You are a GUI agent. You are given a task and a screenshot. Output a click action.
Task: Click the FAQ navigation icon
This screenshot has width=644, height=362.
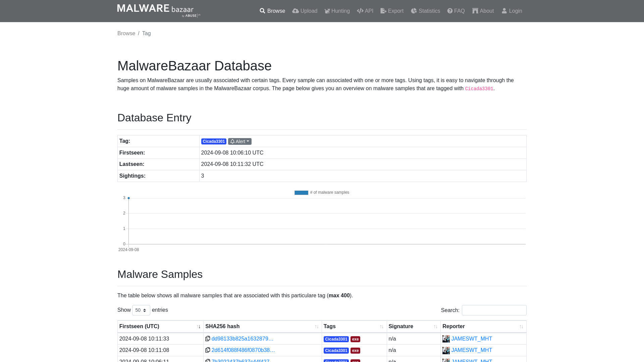450,11
